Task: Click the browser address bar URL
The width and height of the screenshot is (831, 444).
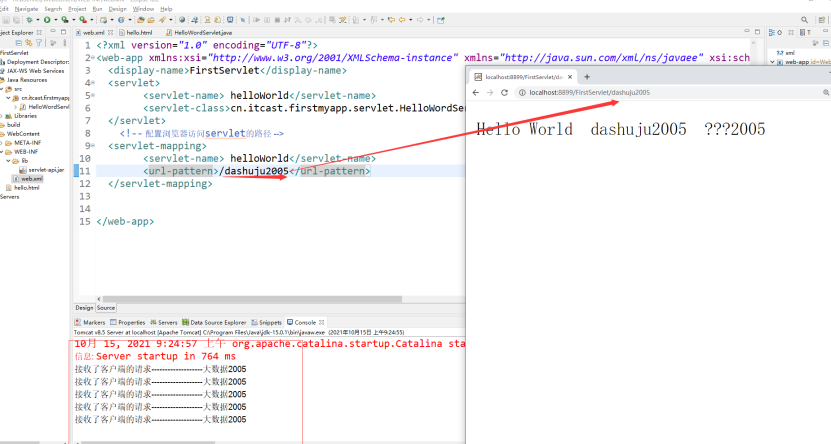Action: click(x=589, y=93)
